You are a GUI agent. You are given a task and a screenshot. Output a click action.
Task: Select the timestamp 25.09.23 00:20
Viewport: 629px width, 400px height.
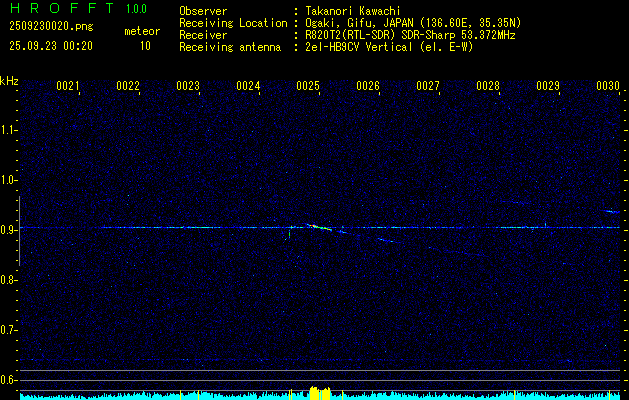coord(51,46)
